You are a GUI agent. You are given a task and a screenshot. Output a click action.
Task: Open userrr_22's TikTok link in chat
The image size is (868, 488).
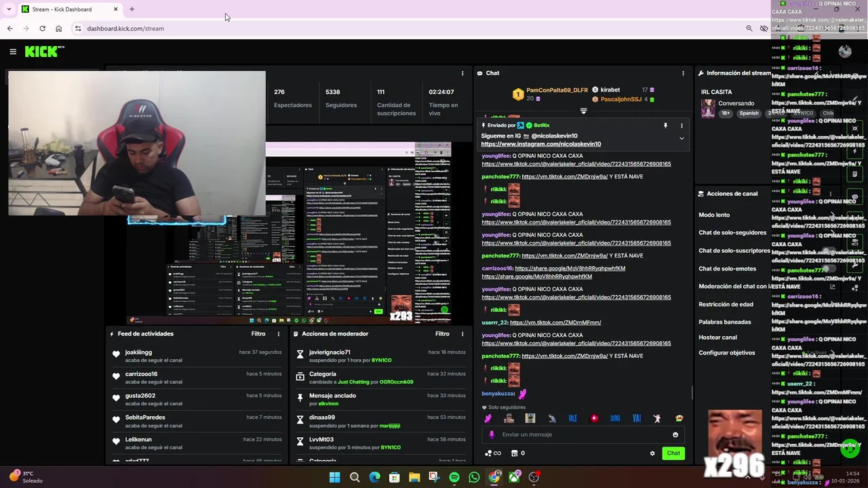click(x=555, y=323)
